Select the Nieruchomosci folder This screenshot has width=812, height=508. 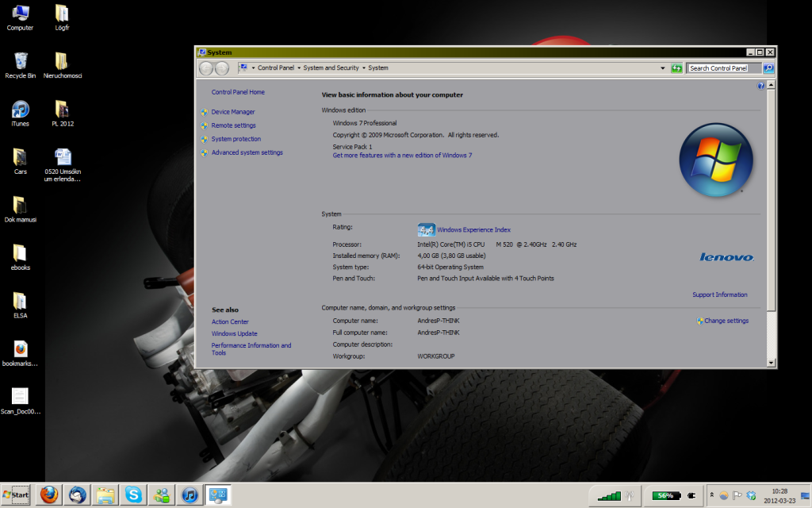pyautogui.click(x=62, y=66)
